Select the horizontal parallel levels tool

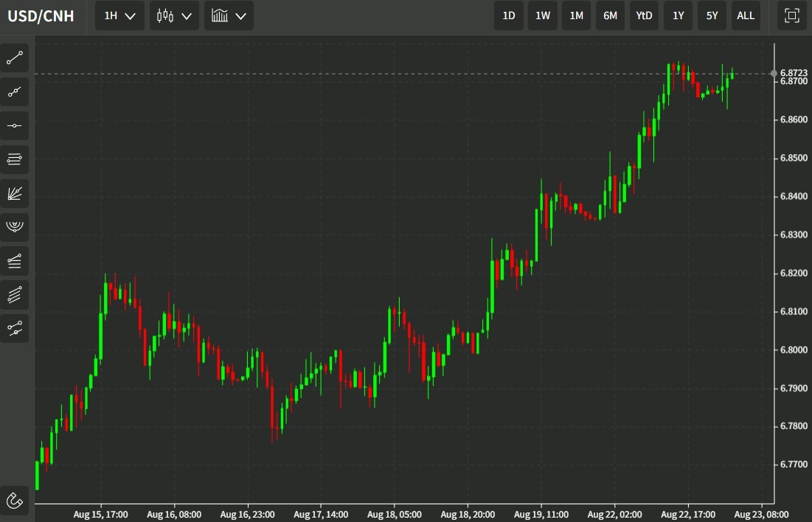pyautogui.click(x=15, y=159)
